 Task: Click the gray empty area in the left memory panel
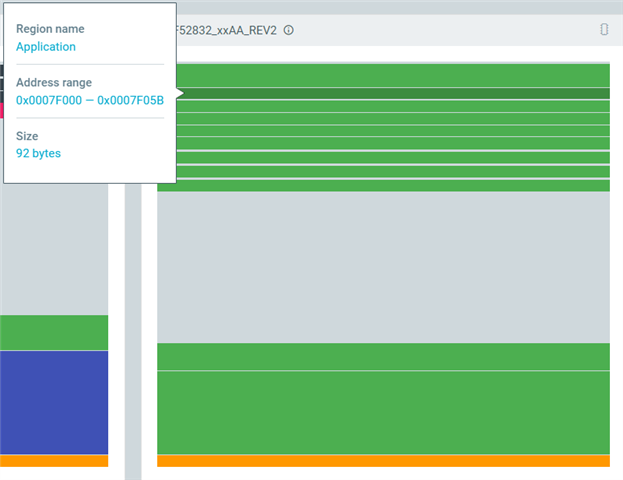[54, 250]
